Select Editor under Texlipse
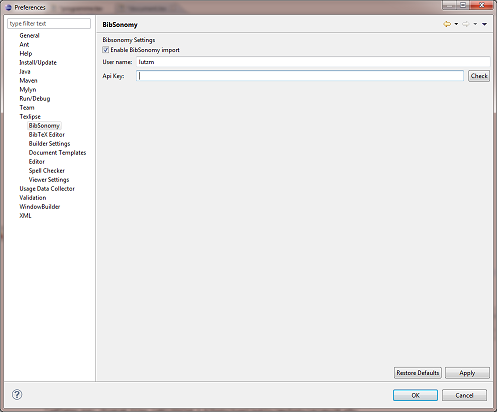This screenshot has width=497, height=412. pyautogui.click(x=37, y=161)
